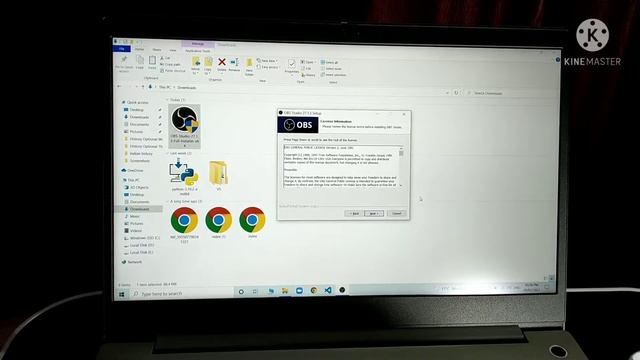Open Chrome from the taskbar
This screenshot has height=360, width=640.
point(313,290)
